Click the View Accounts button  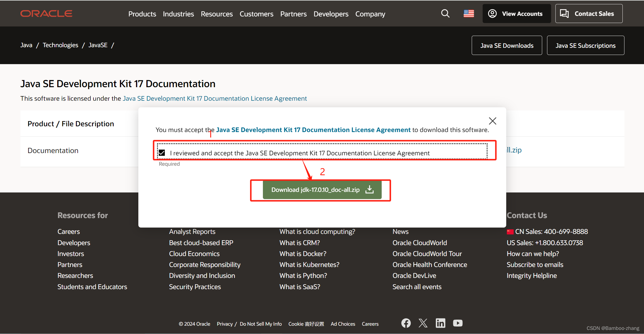pyautogui.click(x=517, y=14)
